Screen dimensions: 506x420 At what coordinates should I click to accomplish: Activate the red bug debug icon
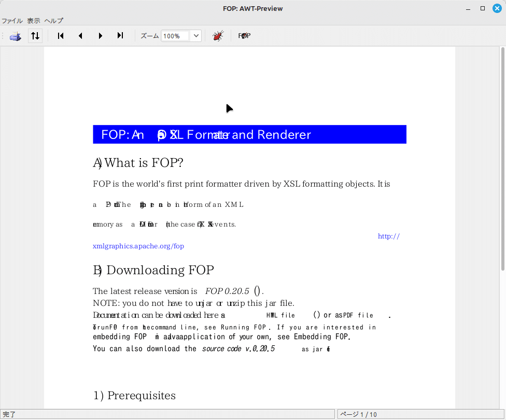point(218,36)
